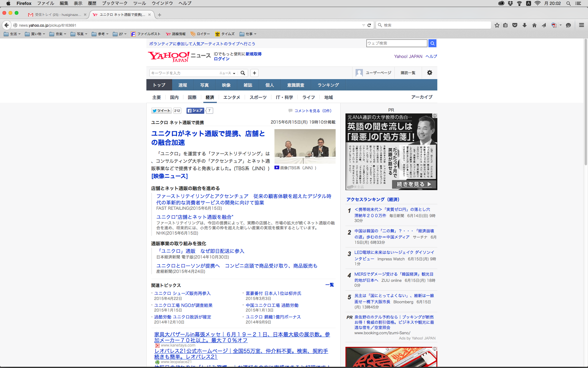Switch to the 写真 news tab

click(204, 85)
